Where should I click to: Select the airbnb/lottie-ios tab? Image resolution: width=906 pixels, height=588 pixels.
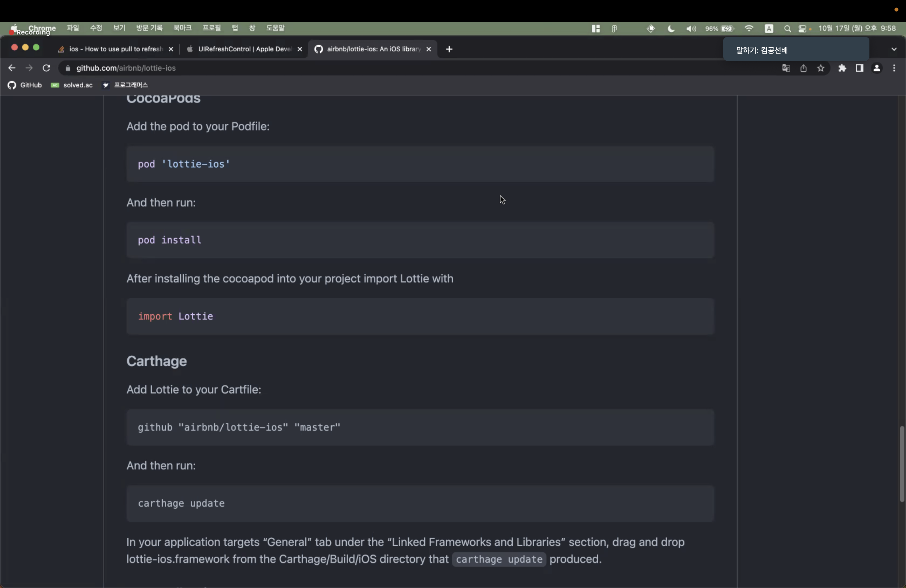click(x=373, y=49)
